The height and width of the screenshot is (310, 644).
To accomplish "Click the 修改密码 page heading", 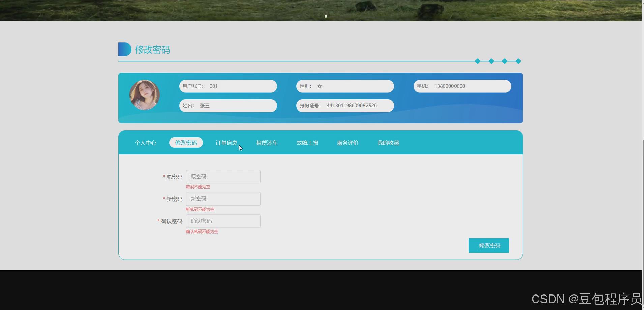I will coord(152,50).
